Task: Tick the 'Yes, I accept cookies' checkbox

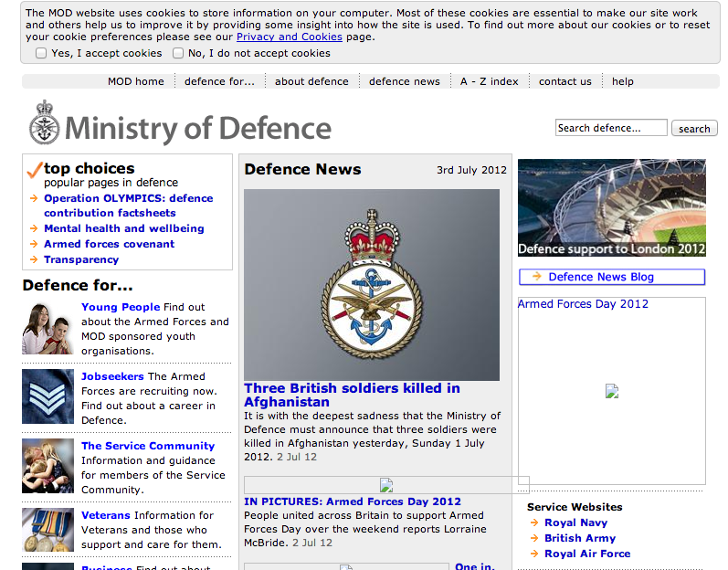Action: pos(41,53)
